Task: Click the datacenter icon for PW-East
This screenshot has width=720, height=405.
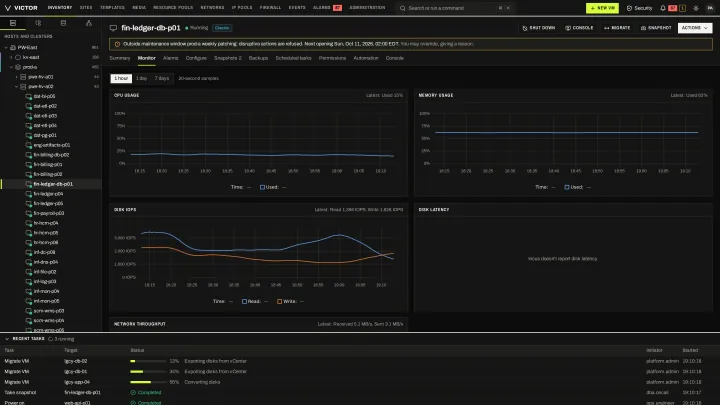Action: (13, 47)
